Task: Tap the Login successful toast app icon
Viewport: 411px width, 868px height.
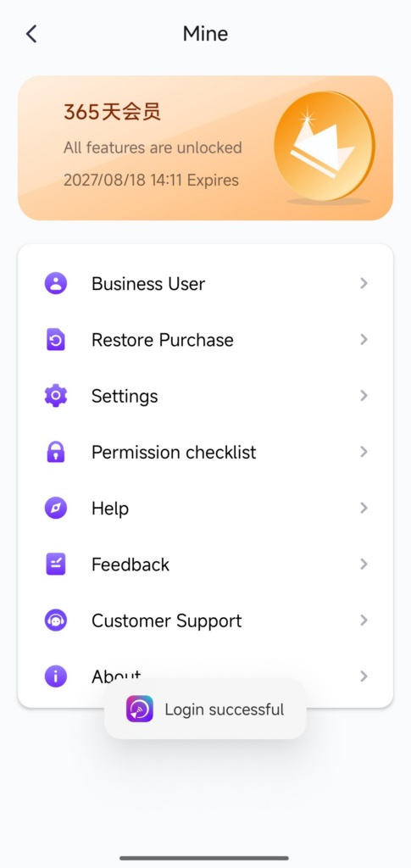Action: coord(139,709)
